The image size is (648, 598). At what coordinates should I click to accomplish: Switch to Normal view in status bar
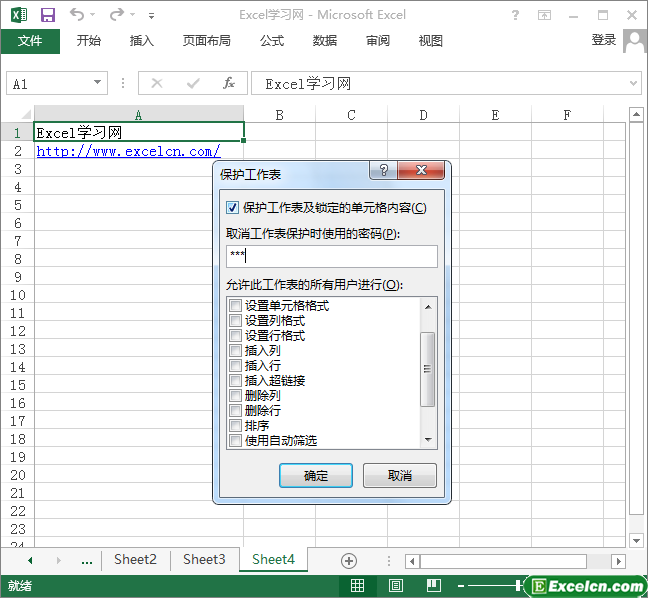pos(357,585)
